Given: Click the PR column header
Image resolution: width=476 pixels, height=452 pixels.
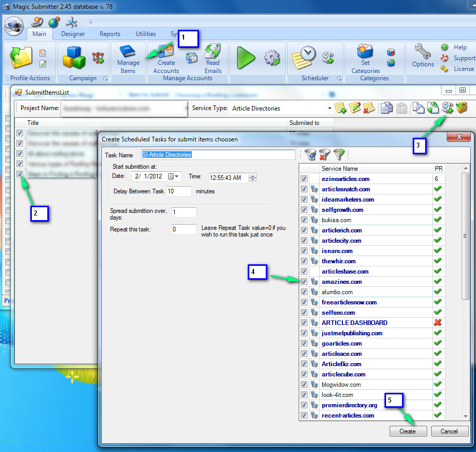Looking at the screenshot, I should coord(438,169).
